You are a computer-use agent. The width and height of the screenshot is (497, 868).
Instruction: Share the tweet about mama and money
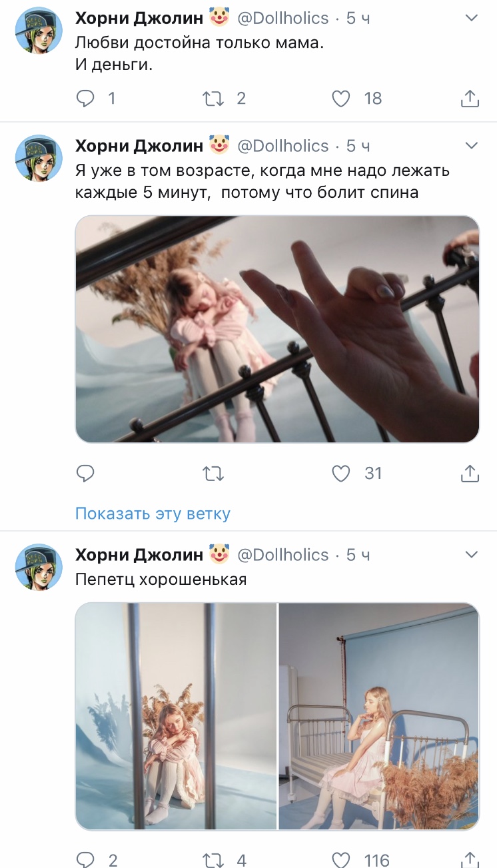(470, 99)
